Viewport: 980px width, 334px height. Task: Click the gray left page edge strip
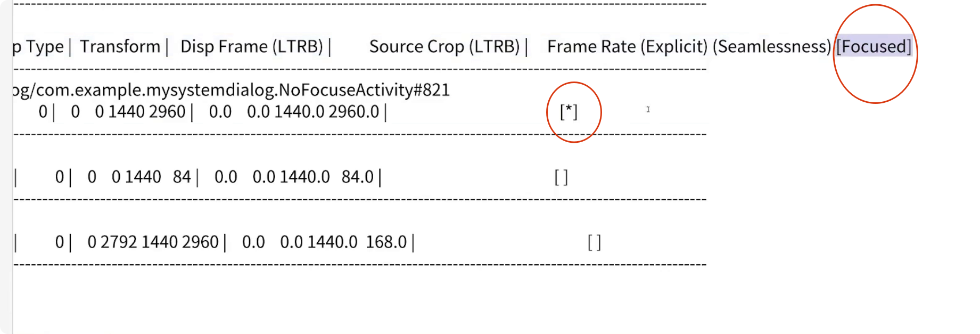click(6, 167)
